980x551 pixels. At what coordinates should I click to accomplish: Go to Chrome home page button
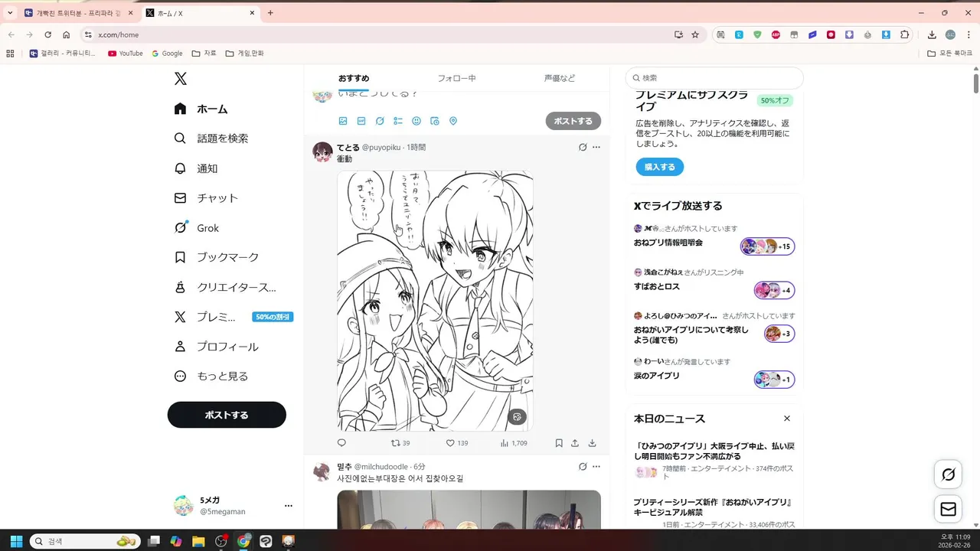pyautogui.click(x=66, y=34)
